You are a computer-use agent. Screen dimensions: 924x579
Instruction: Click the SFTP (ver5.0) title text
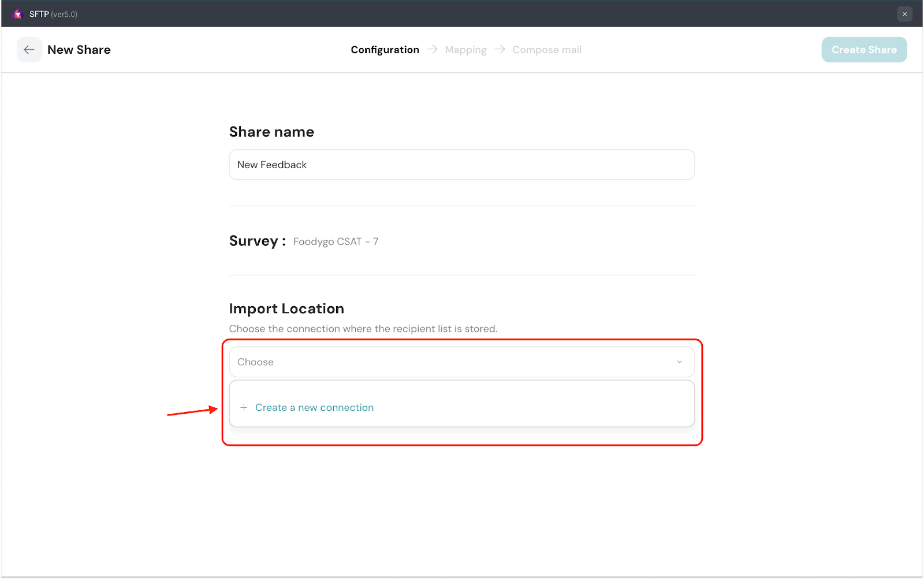click(x=53, y=14)
